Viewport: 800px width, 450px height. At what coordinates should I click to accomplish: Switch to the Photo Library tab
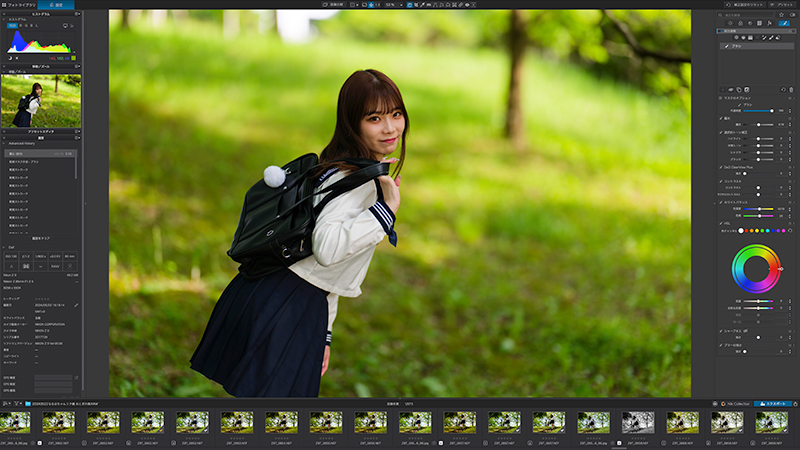[19, 5]
